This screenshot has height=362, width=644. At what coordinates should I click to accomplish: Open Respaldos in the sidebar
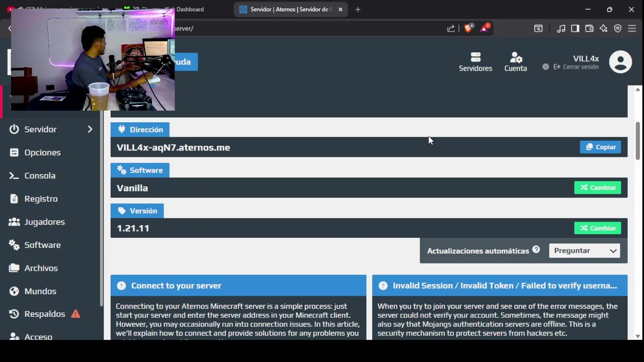[x=45, y=314]
